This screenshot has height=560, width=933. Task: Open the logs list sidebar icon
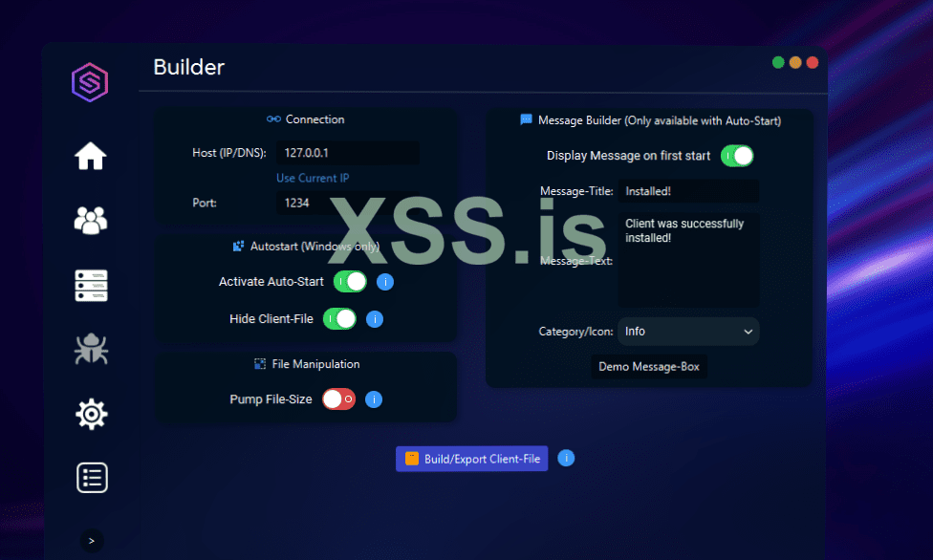tap(92, 477)
